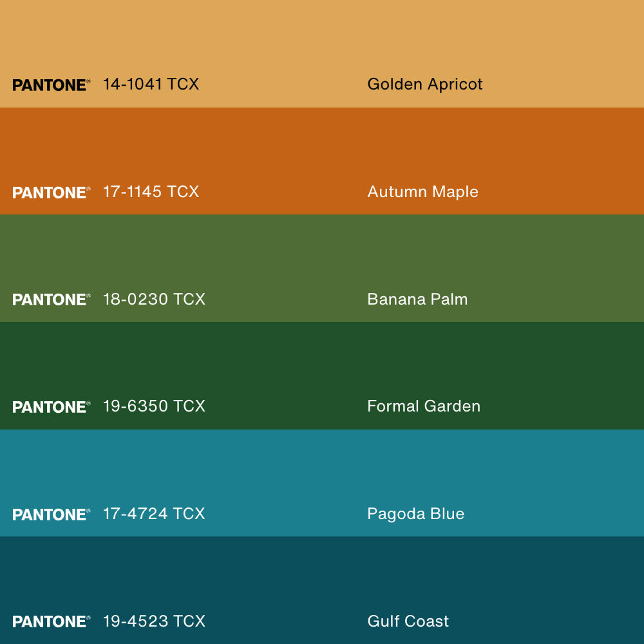Screen dimensions: 644x644
Task: Click the PANTONE logo beside 14-1041 TCX
Action: 52,85
